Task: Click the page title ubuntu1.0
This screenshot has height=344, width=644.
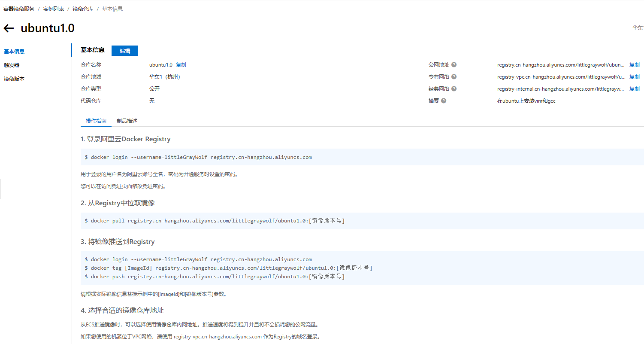Action: [48, 28]
